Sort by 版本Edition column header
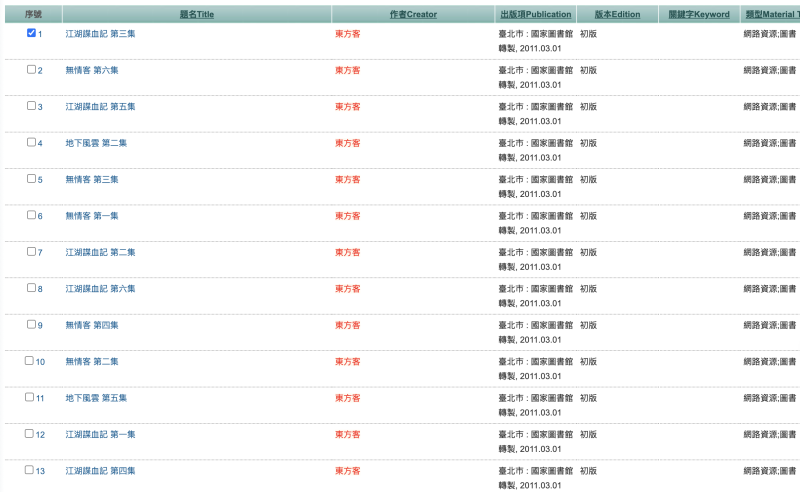 coord(619,15)
